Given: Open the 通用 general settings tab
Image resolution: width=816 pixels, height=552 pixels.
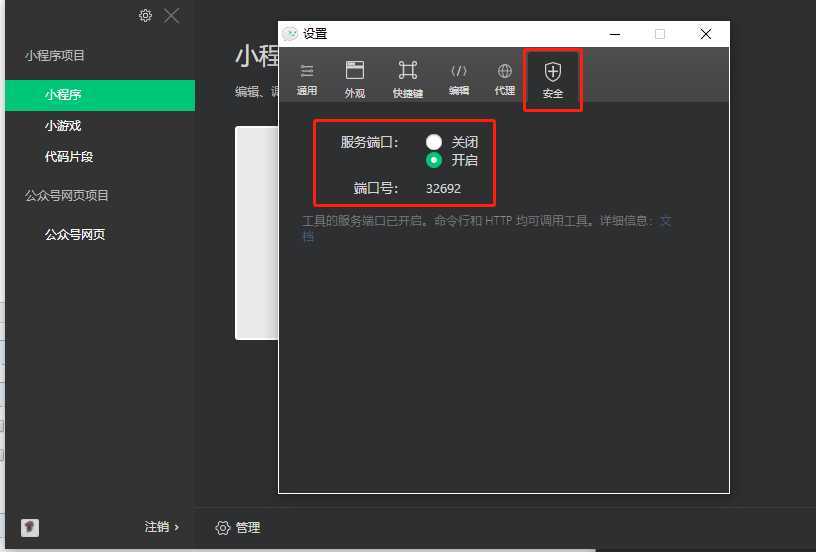Looking at the screenshot, I should pos(307,80).
